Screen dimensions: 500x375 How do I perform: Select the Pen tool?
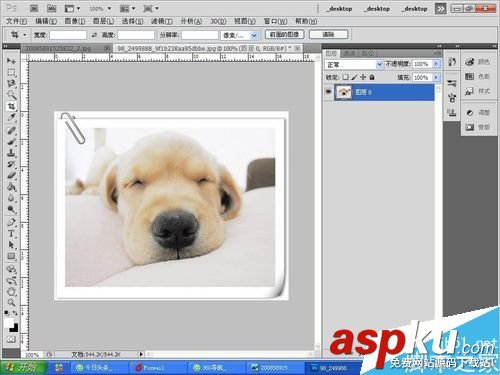pyautogui.click(x=11, y=222)
